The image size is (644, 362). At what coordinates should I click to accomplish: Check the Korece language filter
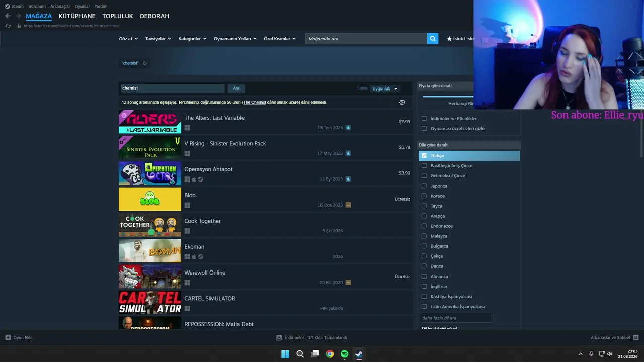coord(424,196)
